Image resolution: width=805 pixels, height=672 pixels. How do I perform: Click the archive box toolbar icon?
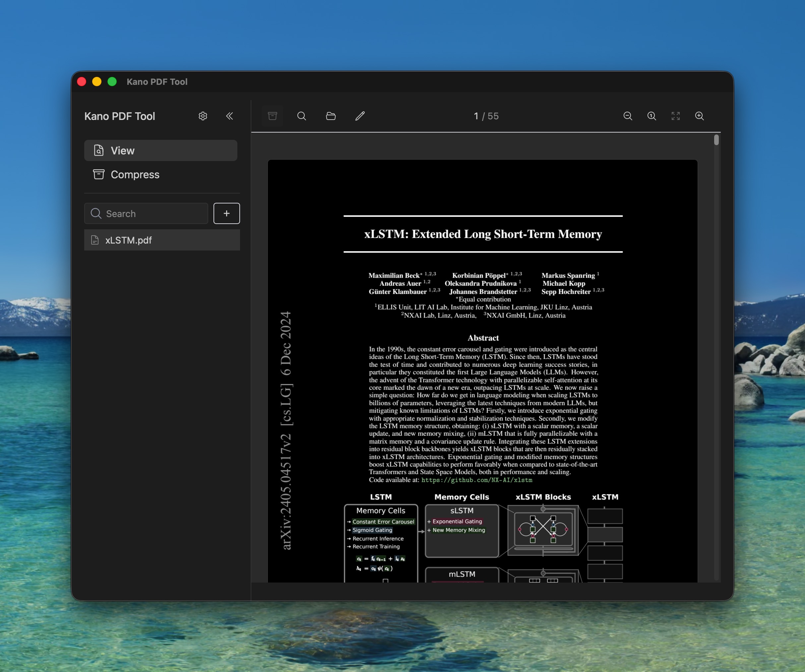(x=273, y=116)
